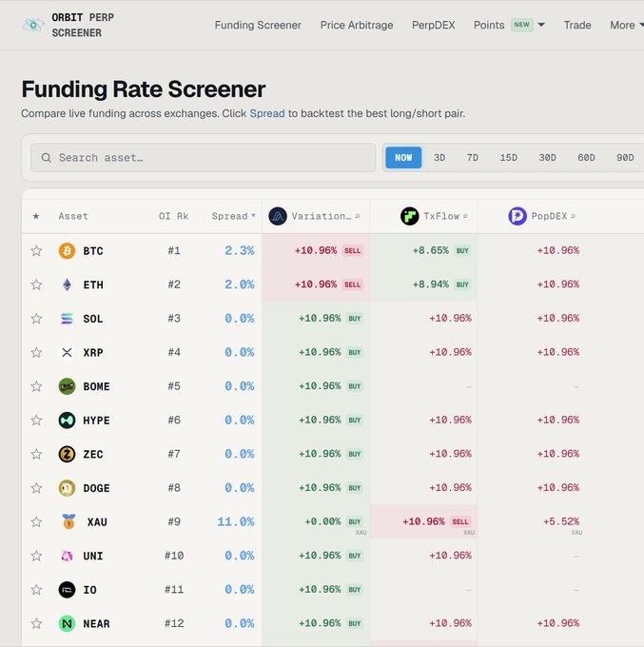Select the 15D timeframe
This screenshot has width=644, height=647.
pyautogui.click(x=508, y=158)
